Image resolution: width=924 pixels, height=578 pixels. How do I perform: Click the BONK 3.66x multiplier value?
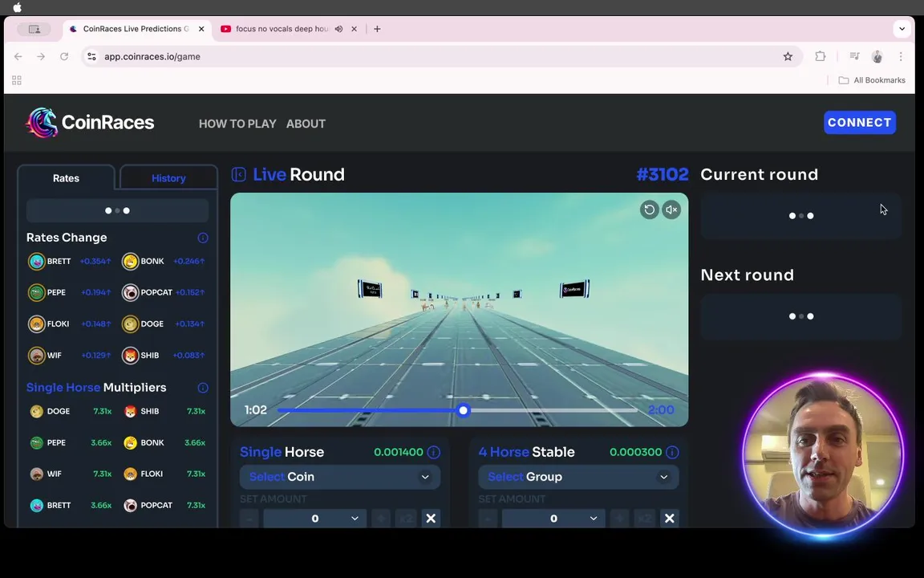tap(194, 442)
